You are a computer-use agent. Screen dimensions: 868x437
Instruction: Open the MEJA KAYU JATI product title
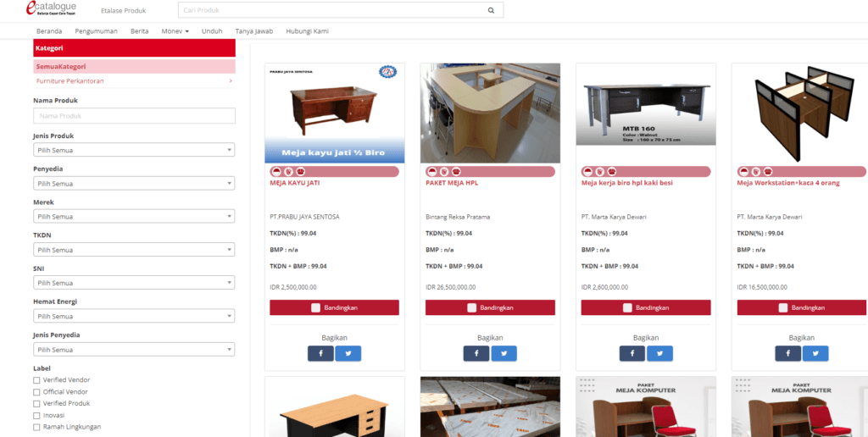pos(294,183)
